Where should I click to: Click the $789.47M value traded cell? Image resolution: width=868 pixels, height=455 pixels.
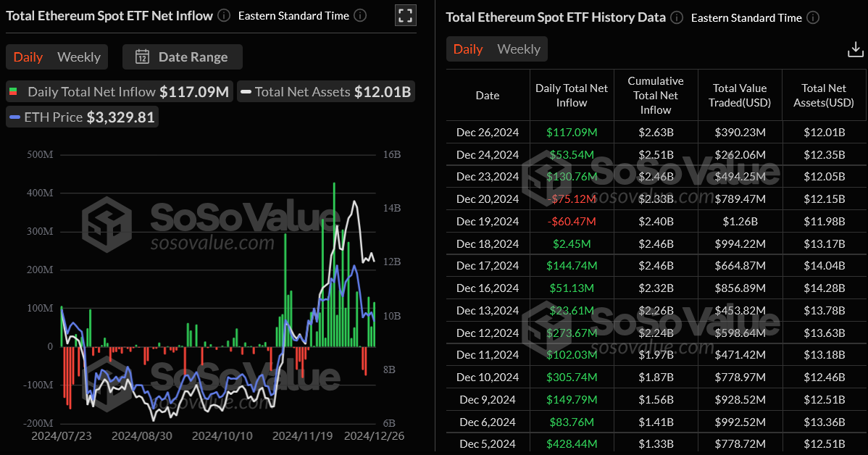pos(740,199)
